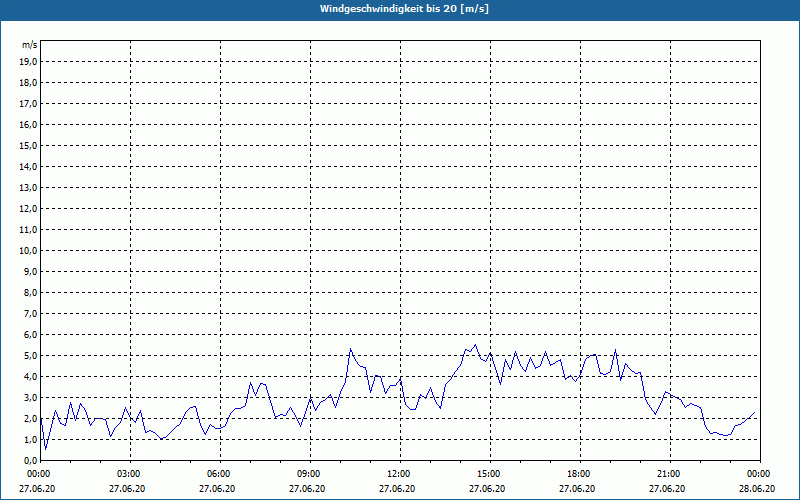Select the '3,0' y-axis value
This screenshot has width=800, height=500.
click(30, 397)
